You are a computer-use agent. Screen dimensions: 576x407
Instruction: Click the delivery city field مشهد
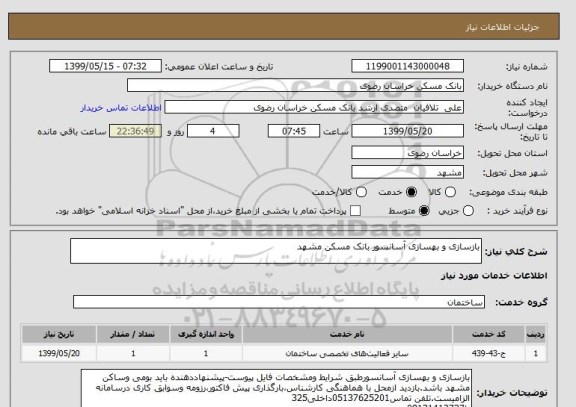pos(407,172)
